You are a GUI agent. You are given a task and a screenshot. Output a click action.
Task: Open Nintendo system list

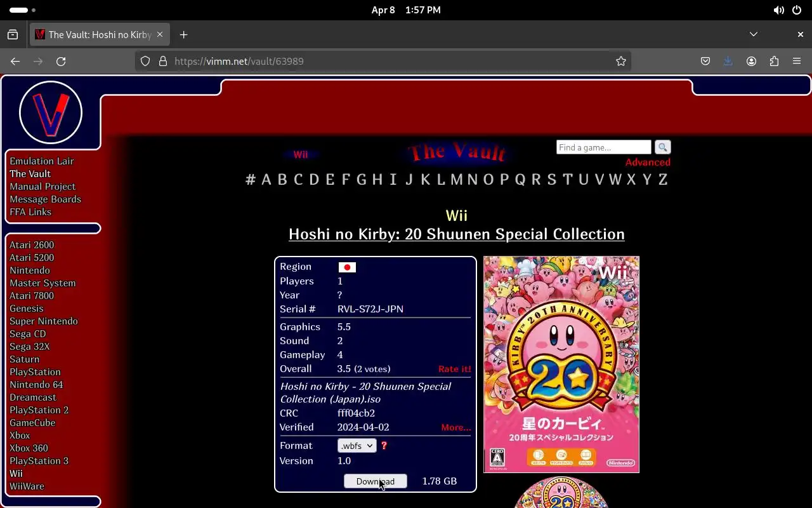(30, 271)
